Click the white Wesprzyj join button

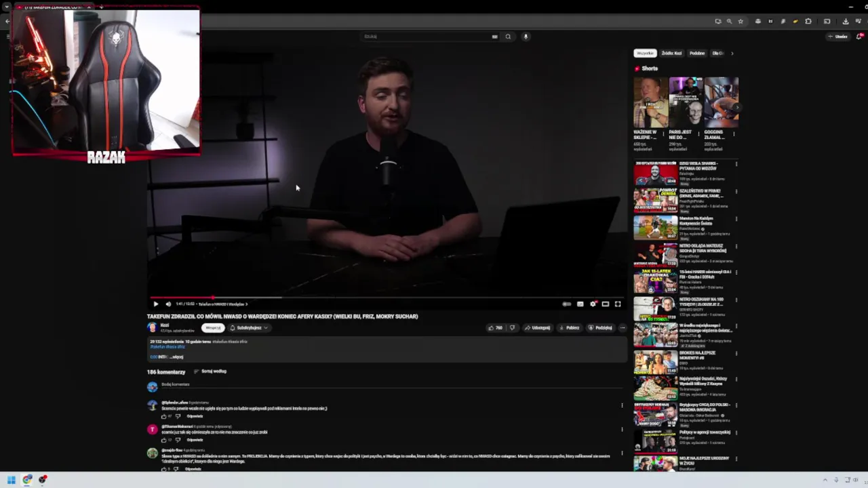[213, 328]
